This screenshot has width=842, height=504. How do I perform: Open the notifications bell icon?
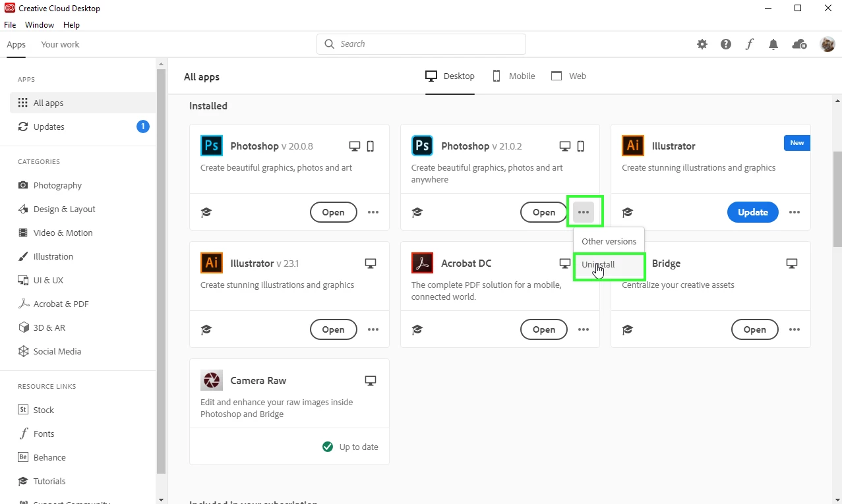tap(773, 44)
